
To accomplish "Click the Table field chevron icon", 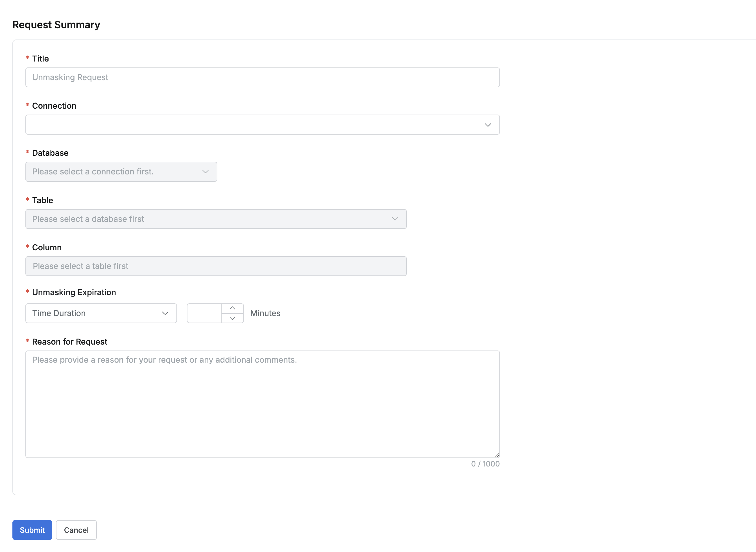I will click(x=395, y=219).
